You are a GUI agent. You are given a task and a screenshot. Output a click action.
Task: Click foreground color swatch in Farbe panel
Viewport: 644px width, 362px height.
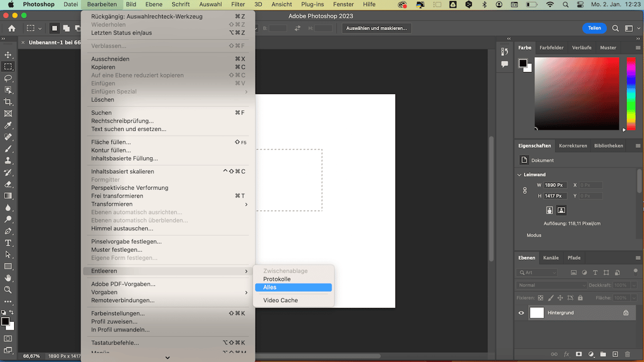[523, 63]
